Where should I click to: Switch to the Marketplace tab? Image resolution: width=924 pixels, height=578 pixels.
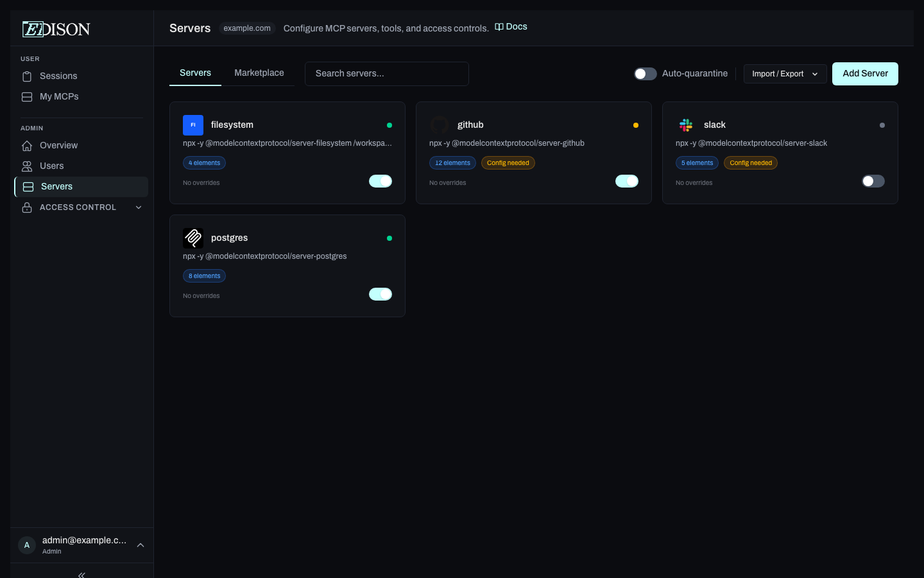[259, 73]
